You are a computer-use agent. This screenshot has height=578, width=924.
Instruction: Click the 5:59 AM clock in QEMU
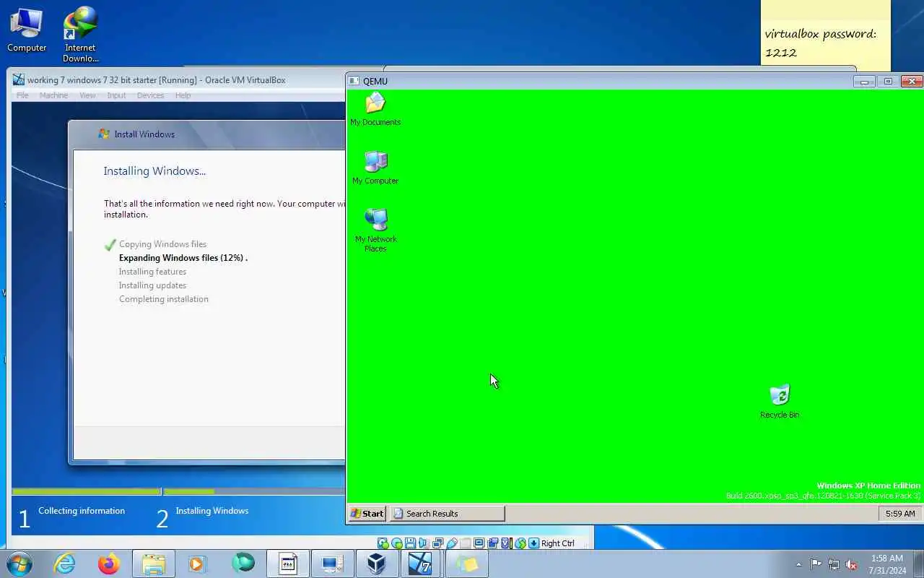[900, 514]
